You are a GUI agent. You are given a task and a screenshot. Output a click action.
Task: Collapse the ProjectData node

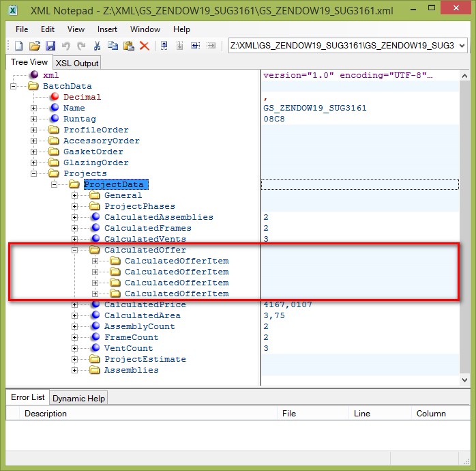pos(54,185)
